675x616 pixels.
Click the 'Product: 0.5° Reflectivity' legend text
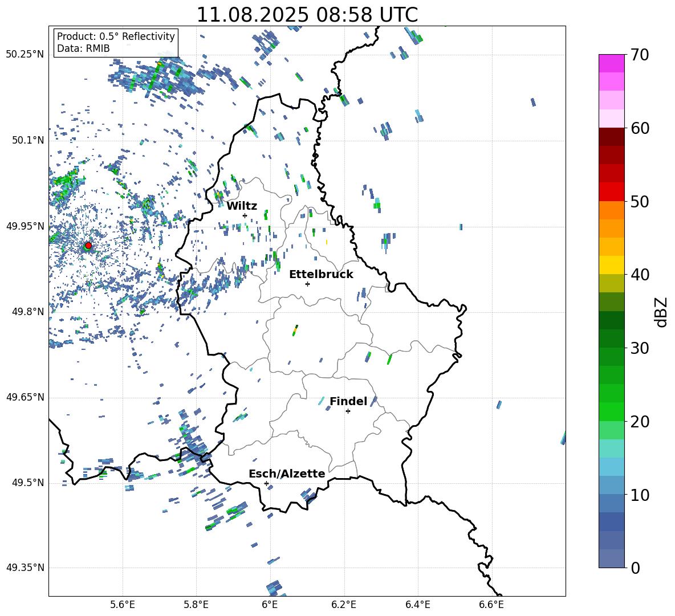tap(116, 36)
